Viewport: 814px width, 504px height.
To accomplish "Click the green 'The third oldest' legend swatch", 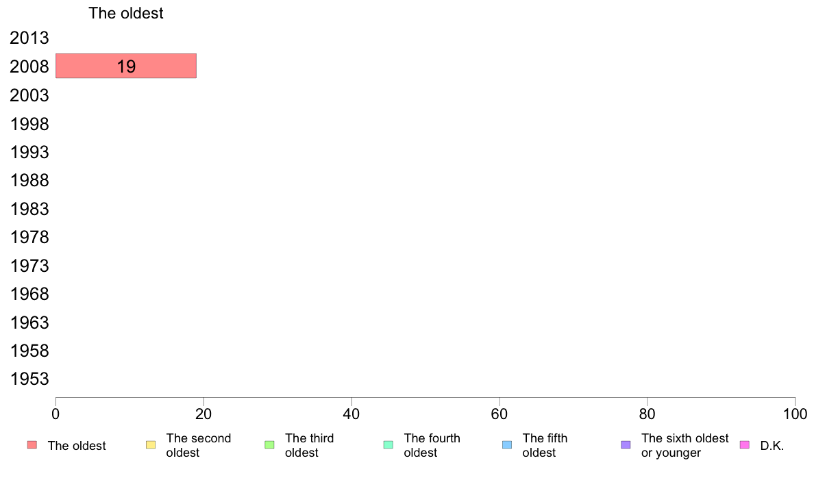I will click(x=269, y=445).
